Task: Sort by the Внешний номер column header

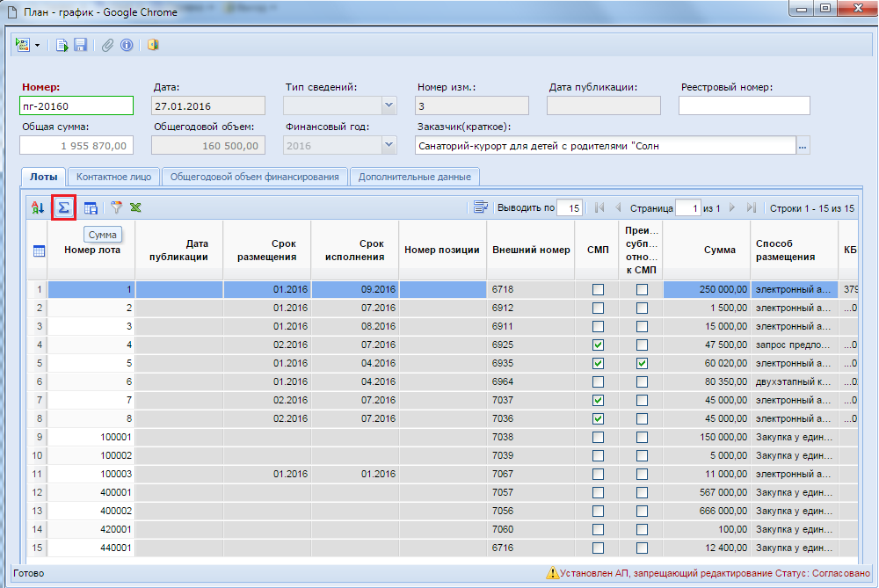Action: [531, 250]
